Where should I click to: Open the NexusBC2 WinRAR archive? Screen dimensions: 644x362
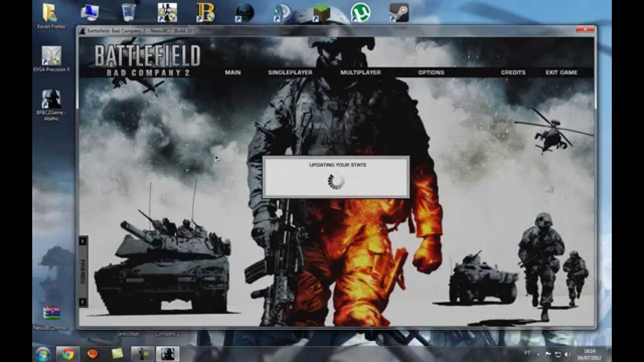(51, 318)
